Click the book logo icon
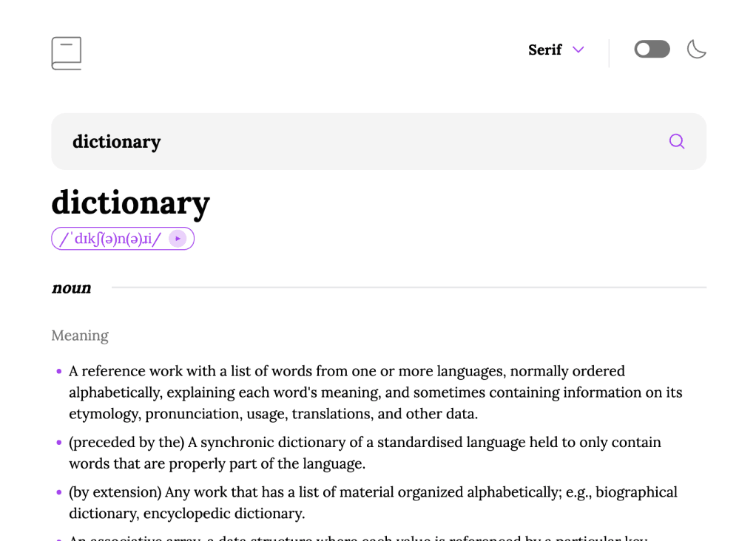The height and width of the screenshot is (541, 756). [x=66, y=53]
